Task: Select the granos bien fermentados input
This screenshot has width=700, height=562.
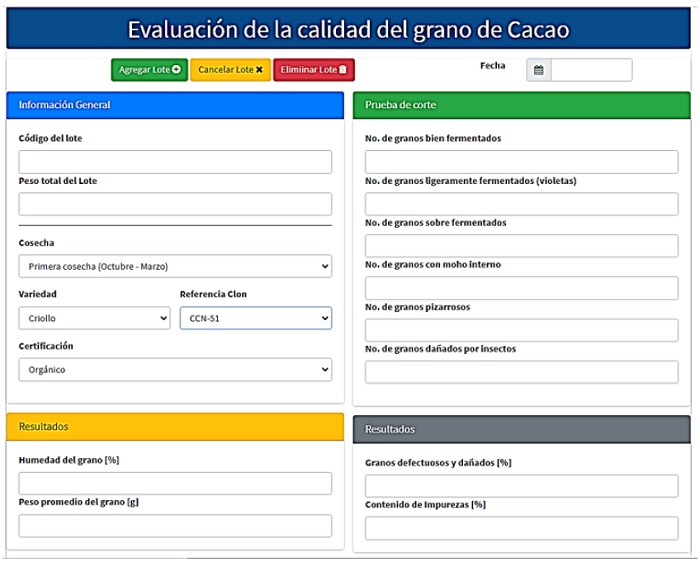Action: [x=521, y=162]
